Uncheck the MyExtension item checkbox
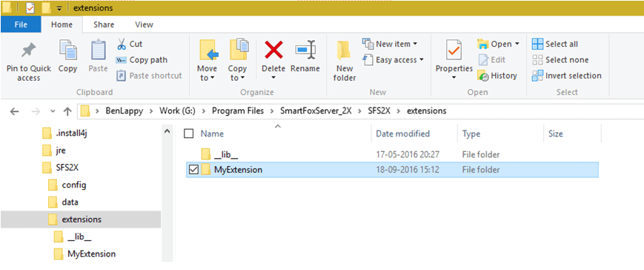The width and height of the screenshot is (644, 270). coord(193,169)
